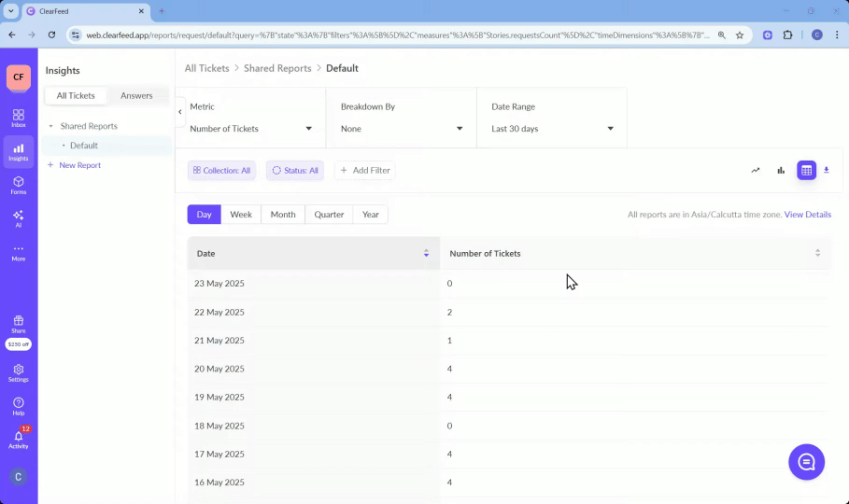Select the Month granularity option
849x504 pixels.
(x=283, y=215)
